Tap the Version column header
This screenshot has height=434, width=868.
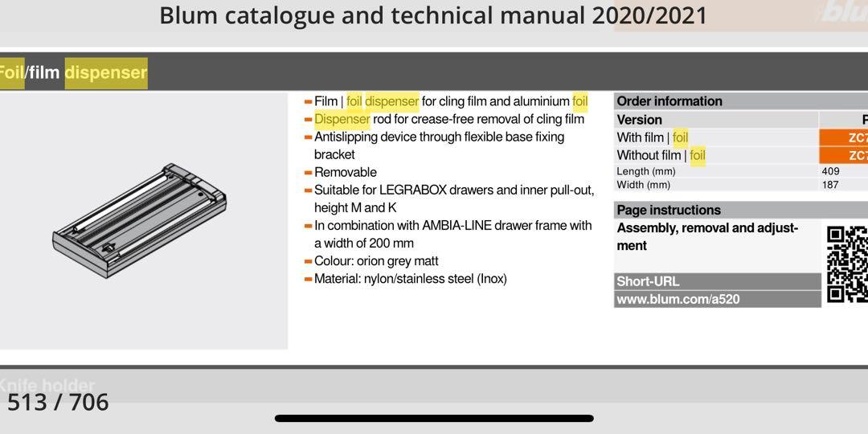tap(640, 119)
